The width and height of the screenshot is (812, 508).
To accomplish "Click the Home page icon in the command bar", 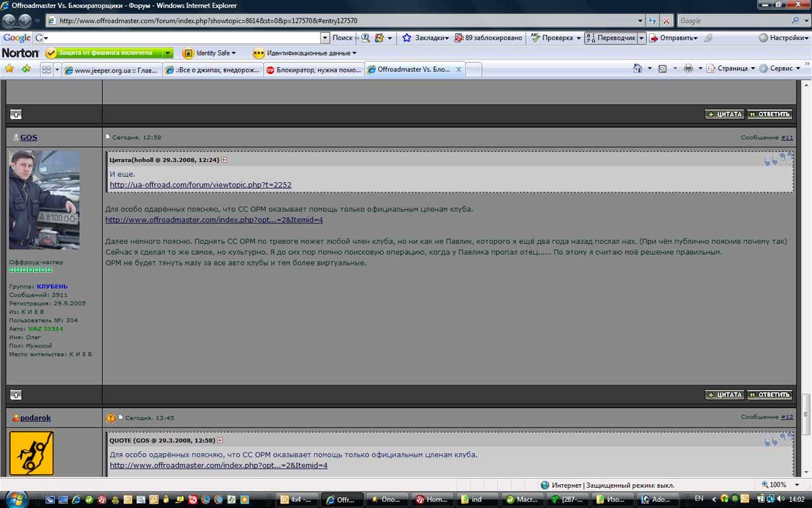I will [637, 68].
